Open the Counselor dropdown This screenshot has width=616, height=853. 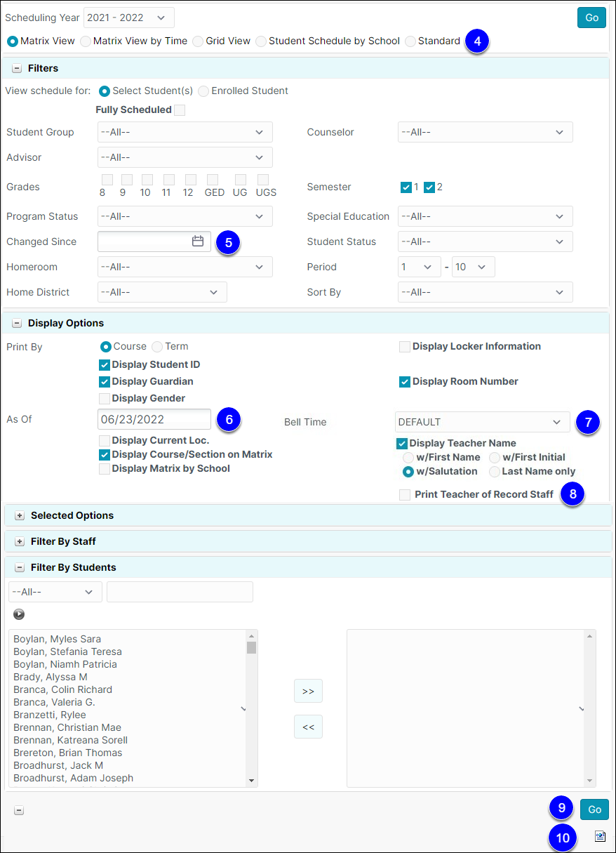coord(486,132)
